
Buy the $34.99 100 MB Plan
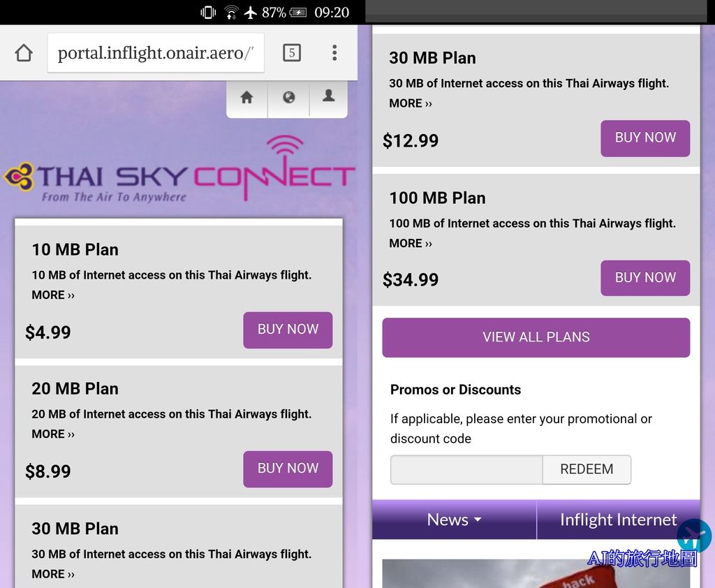point(645,278)
